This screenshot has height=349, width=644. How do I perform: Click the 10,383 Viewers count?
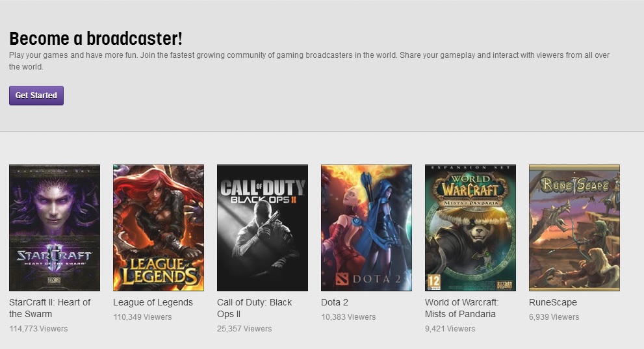click(348, 317)
